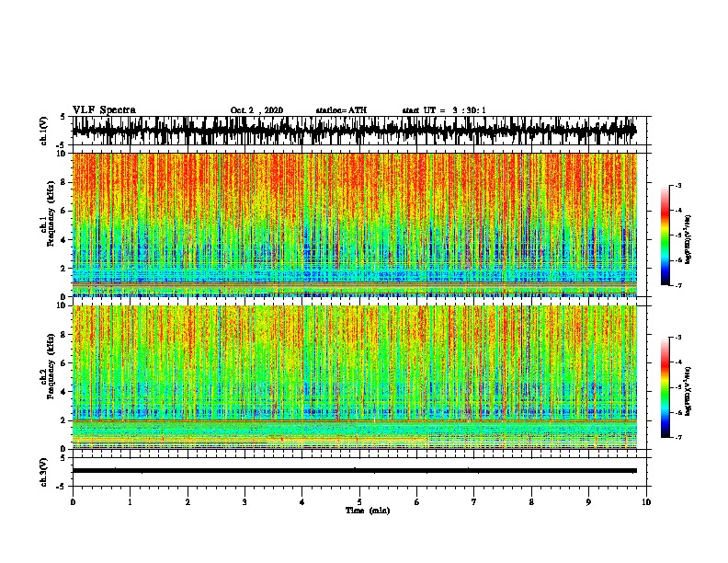Click the ch.3 voltage waveform trace
Viewport: 728px width, 563px height.
[x=355, y=471]
